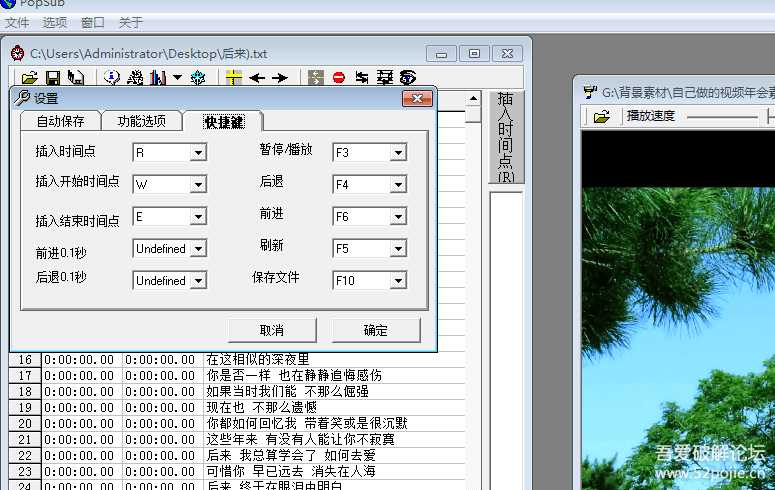Click the save floppy disk icon
The width and height of the screenshot is (775, 490).
pyautogui.click(x=53, y=77)
